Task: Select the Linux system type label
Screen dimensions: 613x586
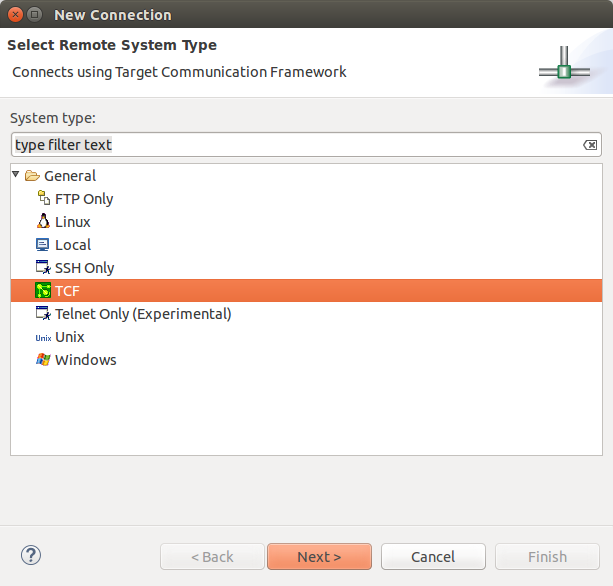Action: click(73, 222)
